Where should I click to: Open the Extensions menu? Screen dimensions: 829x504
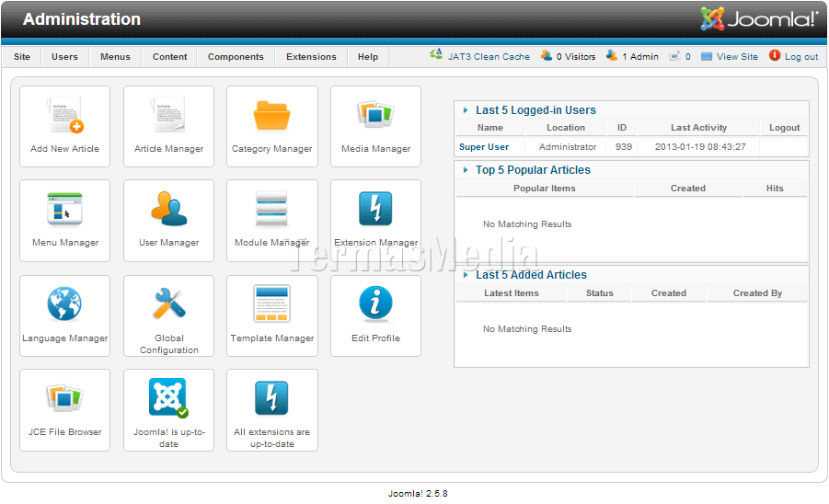click(x=311, y=57)
